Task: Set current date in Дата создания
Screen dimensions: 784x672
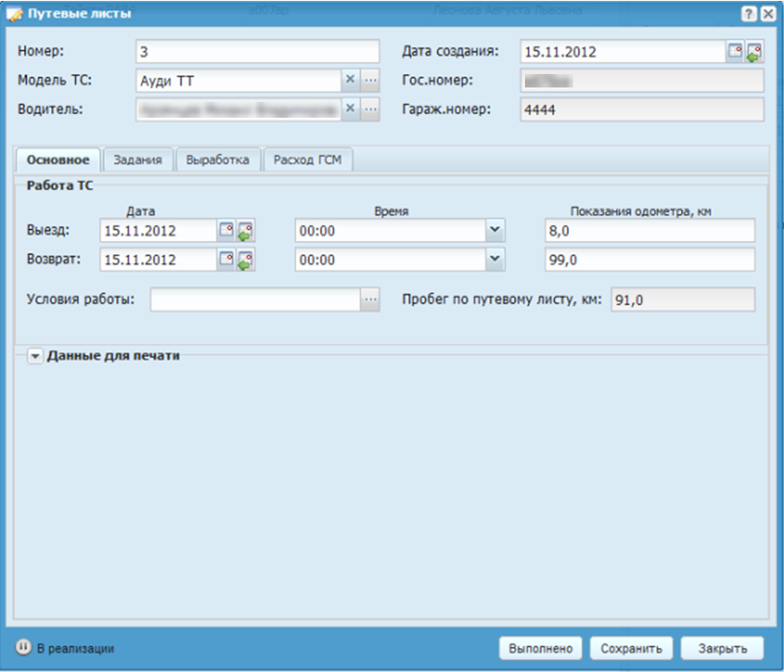Action: click(x=754, y=52)
